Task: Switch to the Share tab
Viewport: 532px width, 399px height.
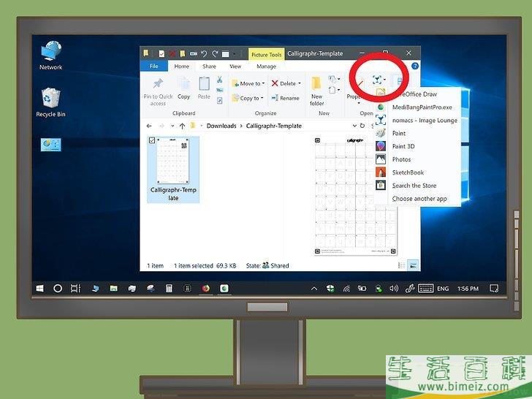Action: [209, 66]
